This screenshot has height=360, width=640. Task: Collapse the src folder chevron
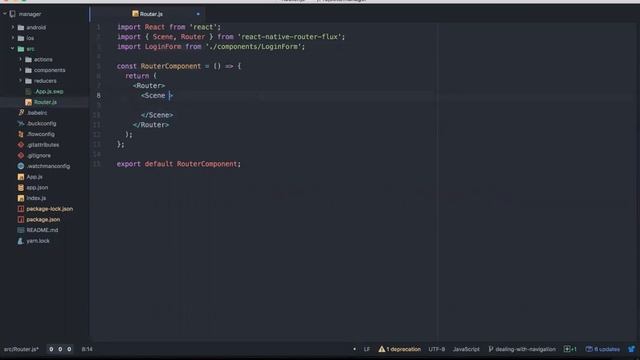[x=13, y=49]
